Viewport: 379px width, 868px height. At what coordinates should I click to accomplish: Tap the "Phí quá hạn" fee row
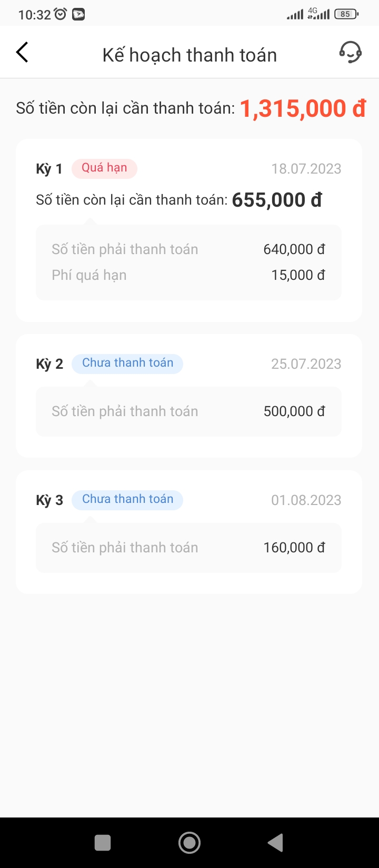188,275
